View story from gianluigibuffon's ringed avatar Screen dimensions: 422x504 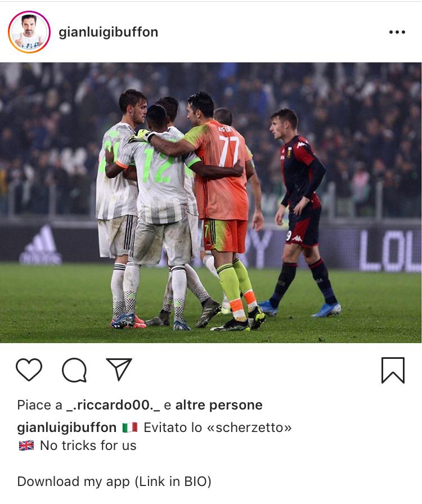(29, 32)
